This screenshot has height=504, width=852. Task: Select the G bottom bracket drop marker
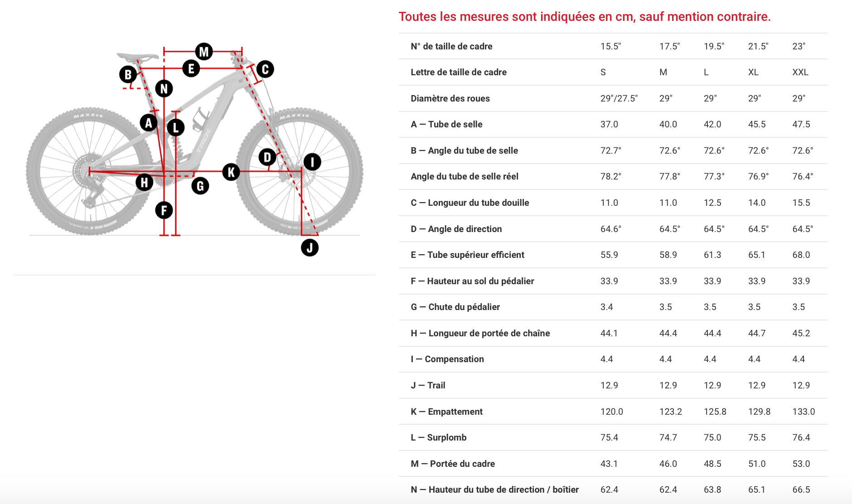click(200, 185)
